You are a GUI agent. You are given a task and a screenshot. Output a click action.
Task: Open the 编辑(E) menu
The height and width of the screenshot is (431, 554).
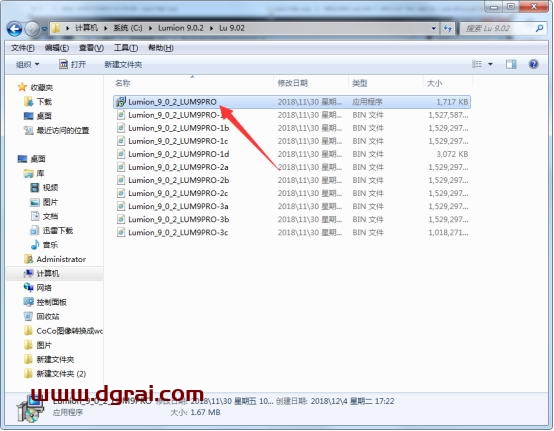[57, 48]
